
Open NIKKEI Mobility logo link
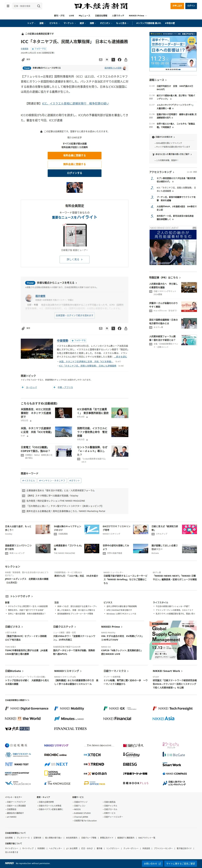click(69, 708)
